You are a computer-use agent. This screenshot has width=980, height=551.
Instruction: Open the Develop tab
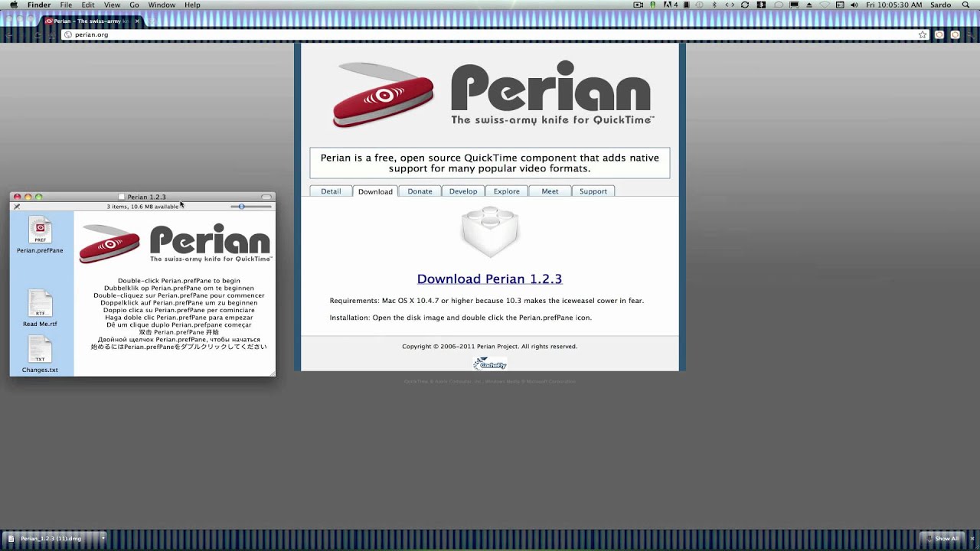(x=463, y=191)
